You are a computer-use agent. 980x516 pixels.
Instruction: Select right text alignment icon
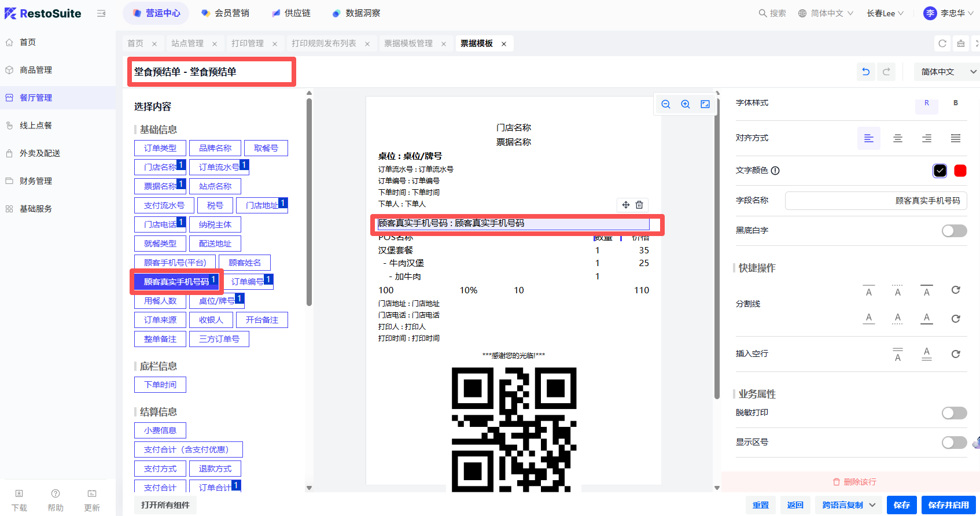[927, 138]
